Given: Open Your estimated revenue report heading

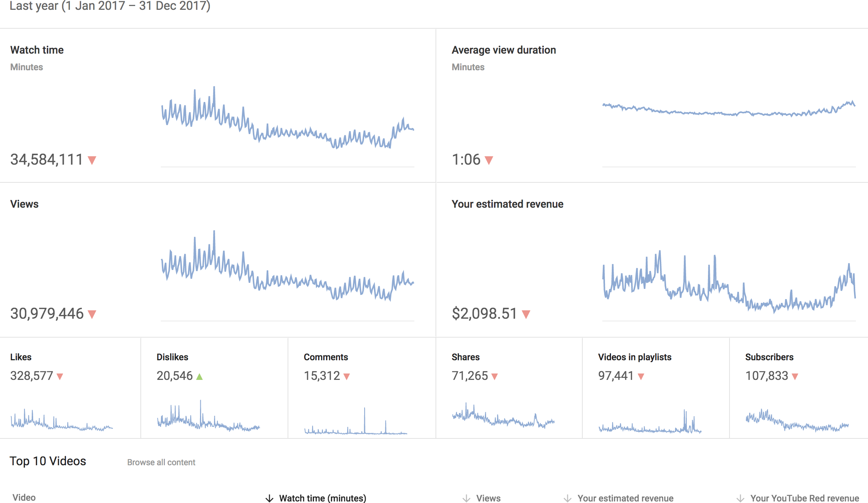Looking at the screenshot, I should pos(507,204).
